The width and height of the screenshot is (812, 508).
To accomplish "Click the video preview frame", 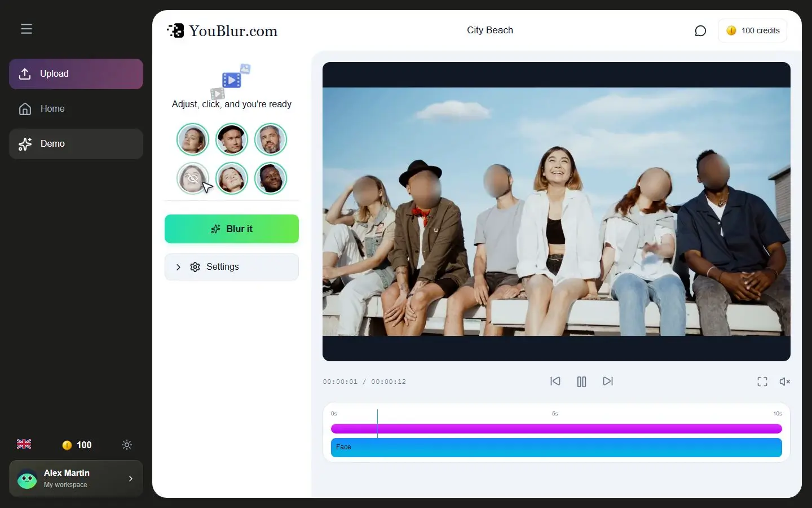I will [557, 212].
